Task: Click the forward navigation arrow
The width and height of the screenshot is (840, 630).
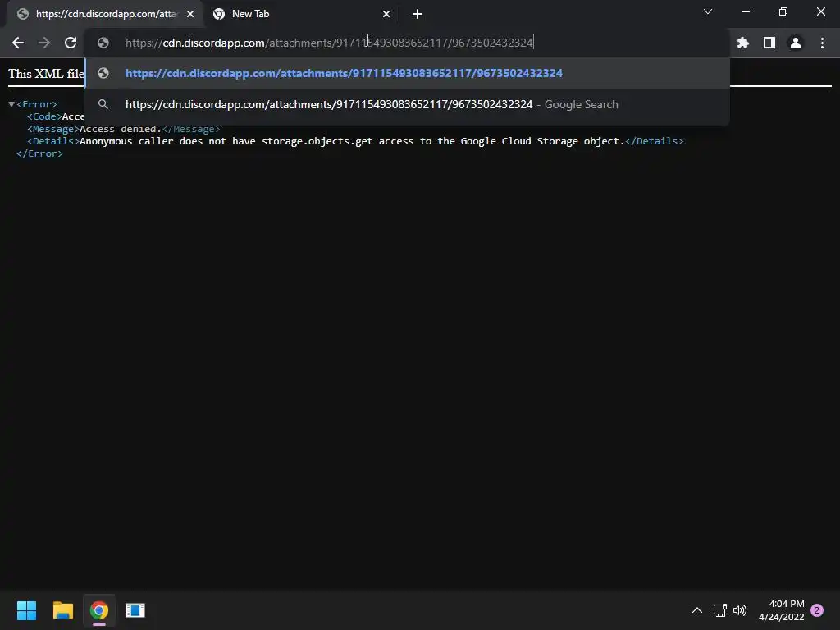Action: point(44,43)
